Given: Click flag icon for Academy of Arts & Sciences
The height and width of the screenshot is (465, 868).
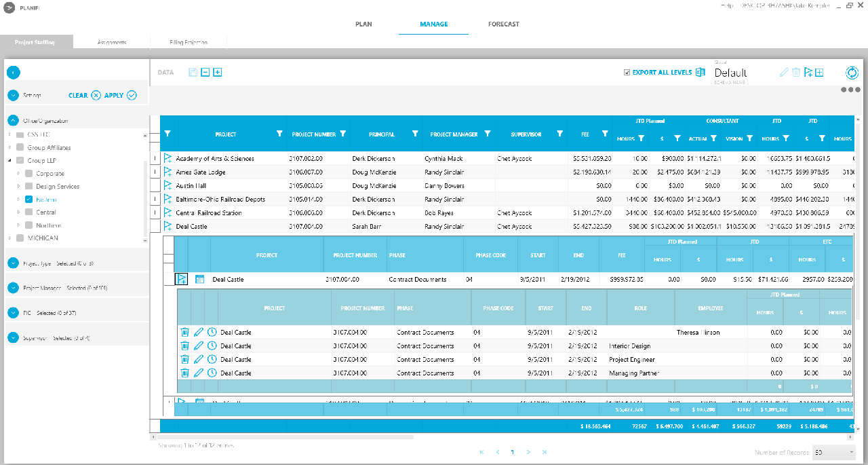Looking at the screenshot, I should pos(168,158).
